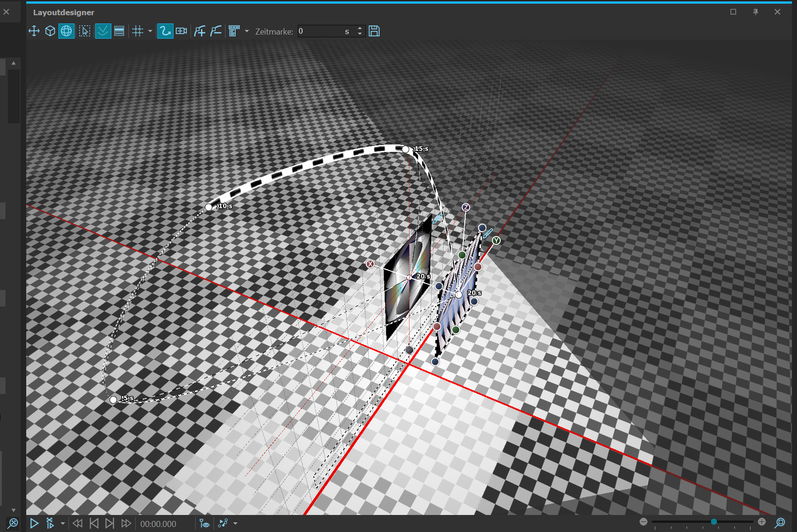Click the Zeitmarke time input field

pos(320,31)
